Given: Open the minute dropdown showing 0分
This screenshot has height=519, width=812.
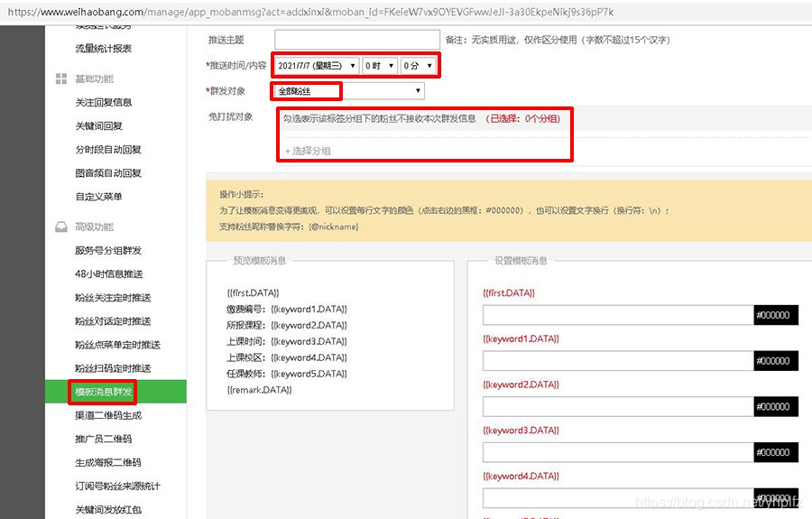Looking at the screenshot, I should click(x=419, y=65).
